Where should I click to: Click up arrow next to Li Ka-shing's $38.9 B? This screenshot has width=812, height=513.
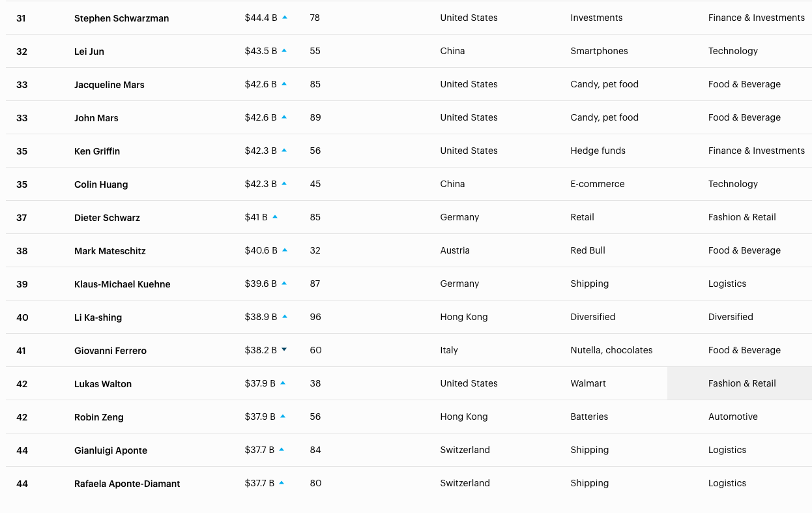[x=285, y=317]
